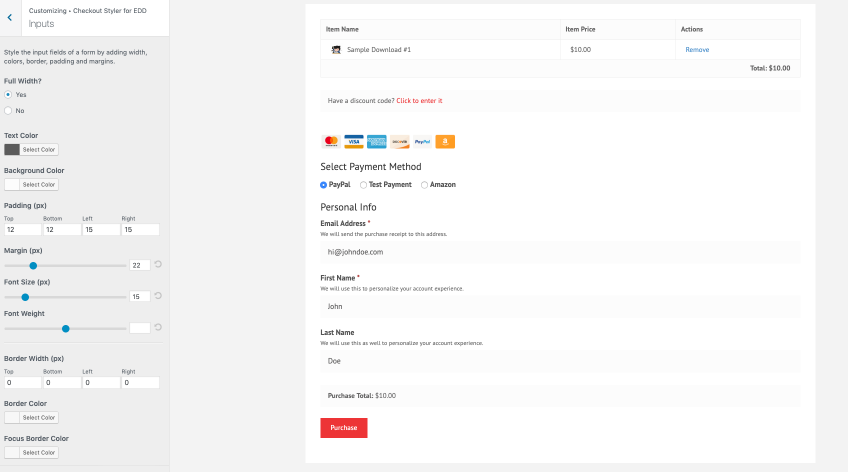Image resolution: width=848 pixels, height=472 pixels.
Task: Reset the Margin slider value
Action: pyautogui.click(x=158, y=264)
